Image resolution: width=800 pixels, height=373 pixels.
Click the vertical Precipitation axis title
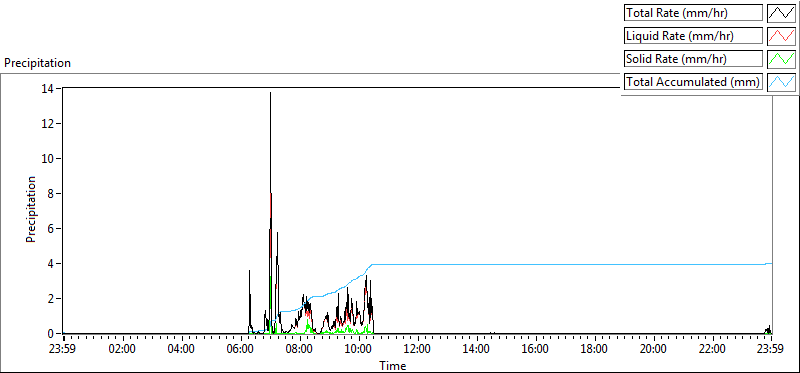tap(32, 209)
